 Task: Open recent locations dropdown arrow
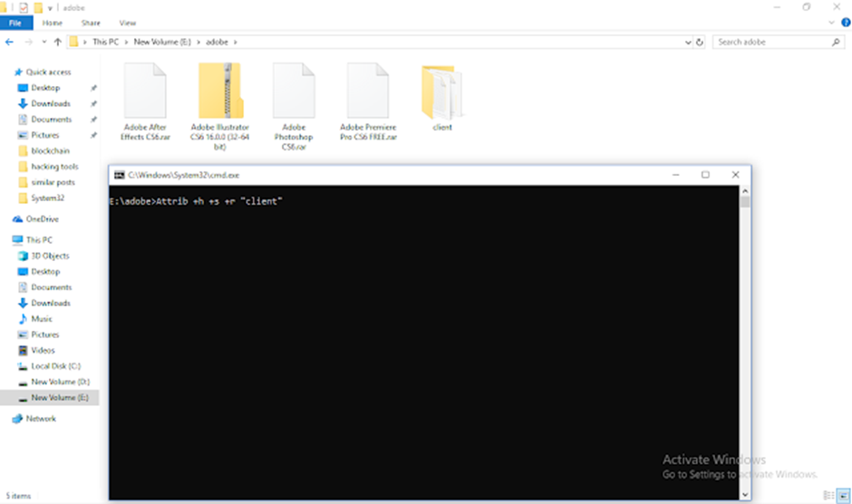point(44,42)
